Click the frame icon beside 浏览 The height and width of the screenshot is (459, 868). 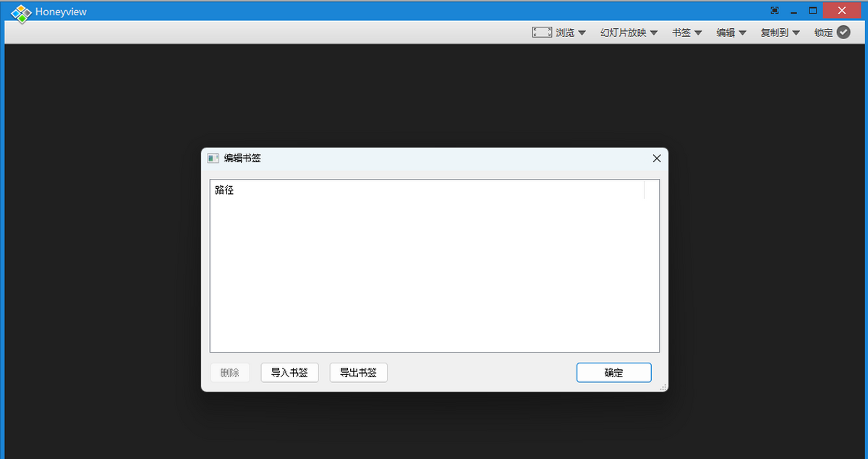coord(542,33)
